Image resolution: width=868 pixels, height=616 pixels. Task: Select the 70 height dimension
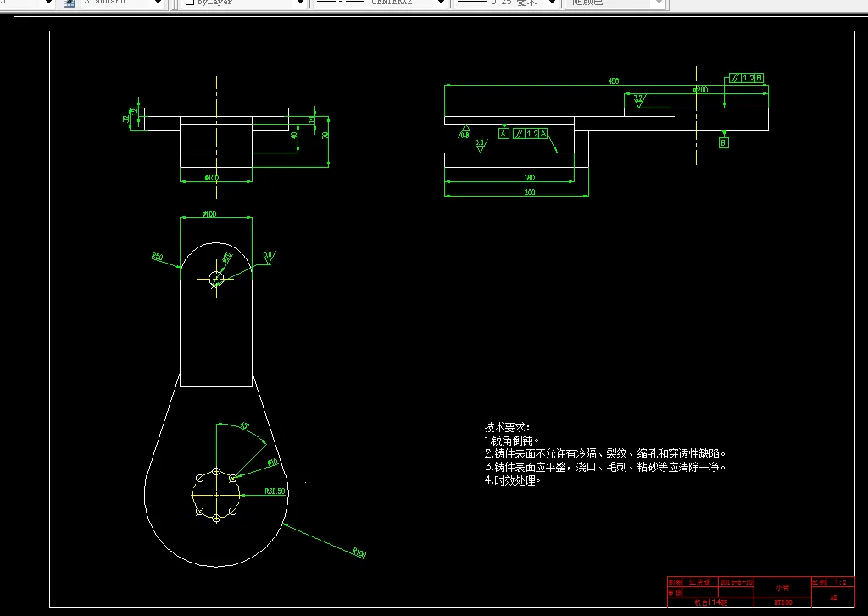click(325, 135)
